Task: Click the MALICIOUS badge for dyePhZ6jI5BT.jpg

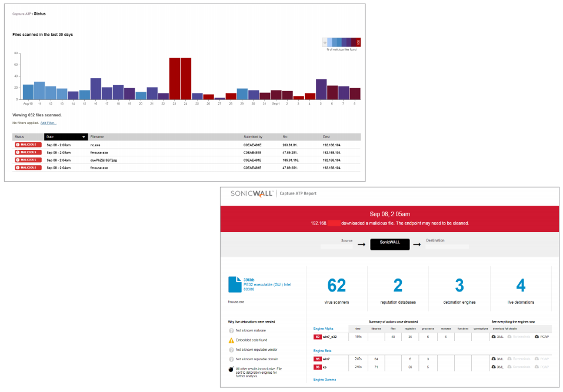Action: click(28, 160)
